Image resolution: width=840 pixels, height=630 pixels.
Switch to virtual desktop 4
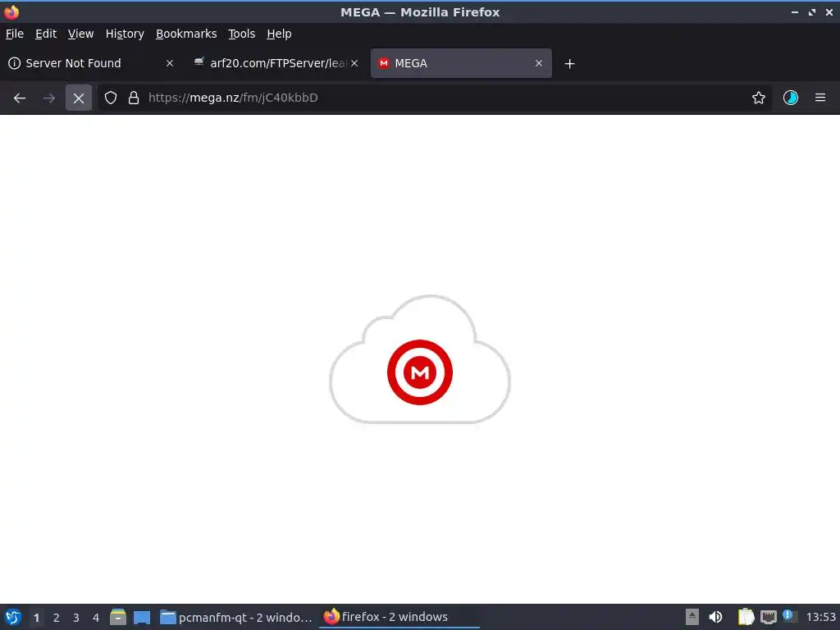point(96,618)
